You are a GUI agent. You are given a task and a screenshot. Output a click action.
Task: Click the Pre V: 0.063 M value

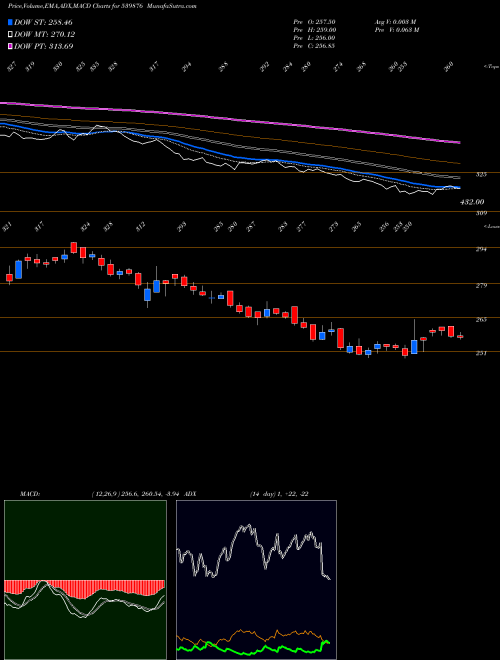[x=396, y=30]
